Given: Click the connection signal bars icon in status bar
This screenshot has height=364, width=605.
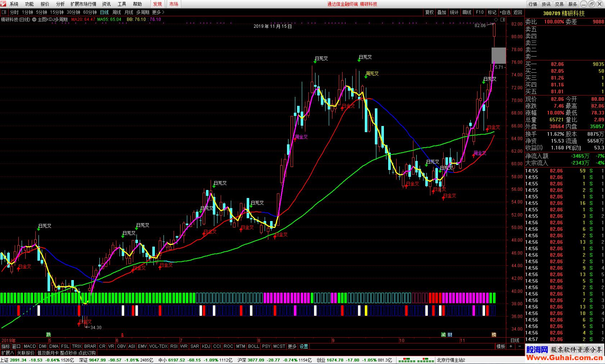Looking at the screenshot, I should pyautogui.click(x=416, y=360).
